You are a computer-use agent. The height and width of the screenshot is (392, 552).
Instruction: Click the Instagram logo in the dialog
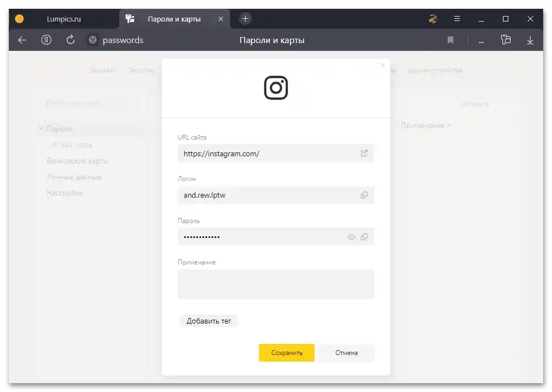(x=276, y=88)
